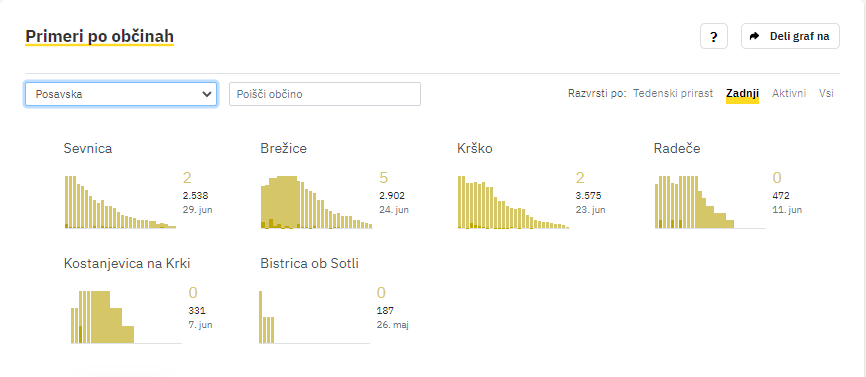Click the Brežice bar chart
Image resolution: width=866 pixels, height=377 pixels.
[x=316, y=202]
